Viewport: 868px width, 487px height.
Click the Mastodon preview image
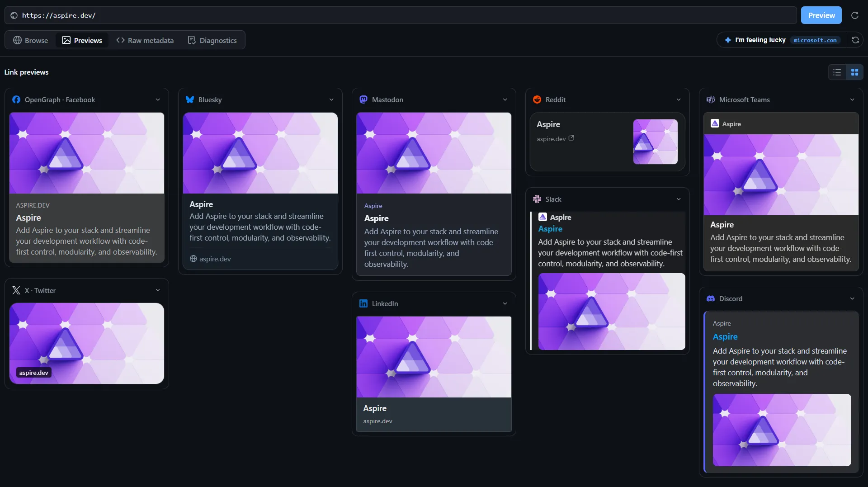(434, 153)
